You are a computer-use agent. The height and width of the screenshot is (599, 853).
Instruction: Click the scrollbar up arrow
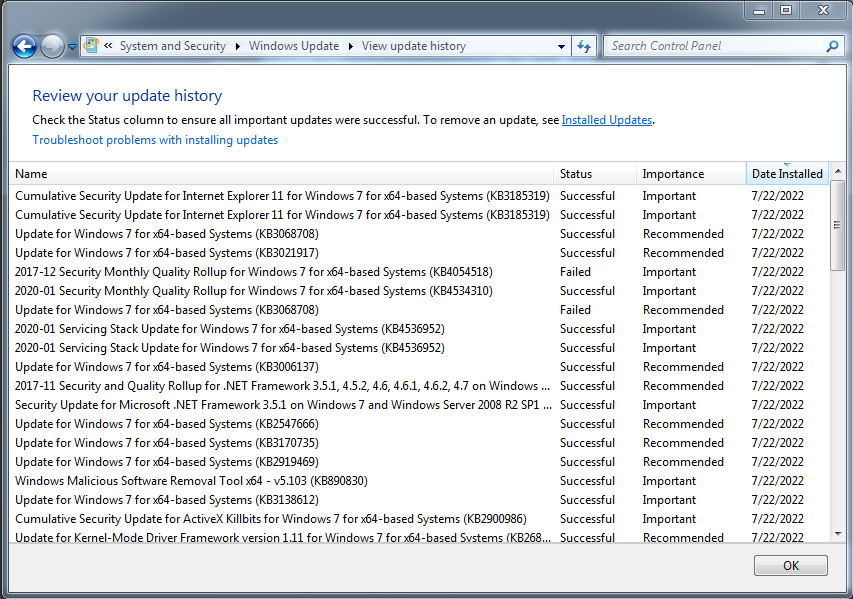(x=838, y=171)
